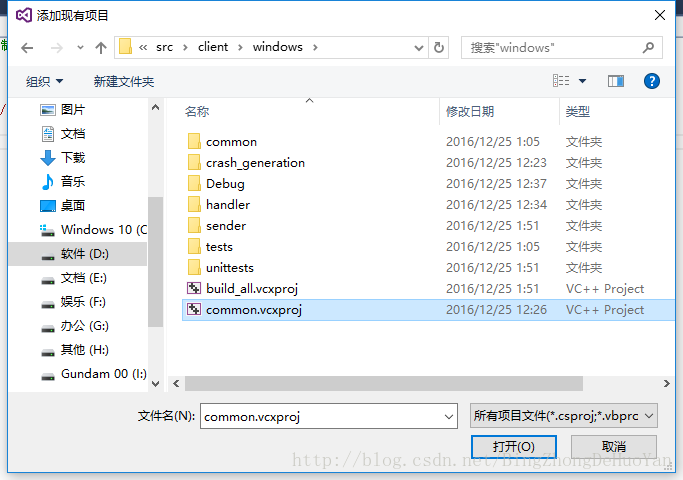Click the 文件名(N) filename input field
Viewport: 683px width, 480px height.
click(329, 416)
